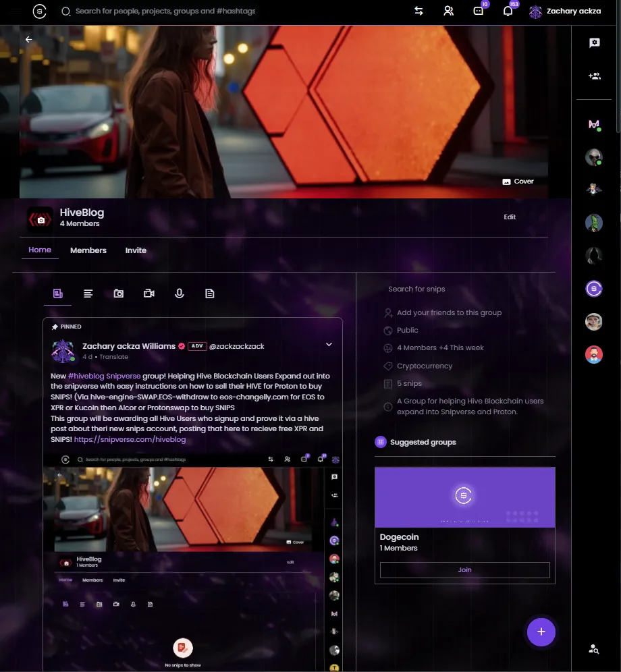This screenshot has width=621, height=672.
Task: Click the Cover image change button
Action: pyautogui.click(x=518, y=181)
